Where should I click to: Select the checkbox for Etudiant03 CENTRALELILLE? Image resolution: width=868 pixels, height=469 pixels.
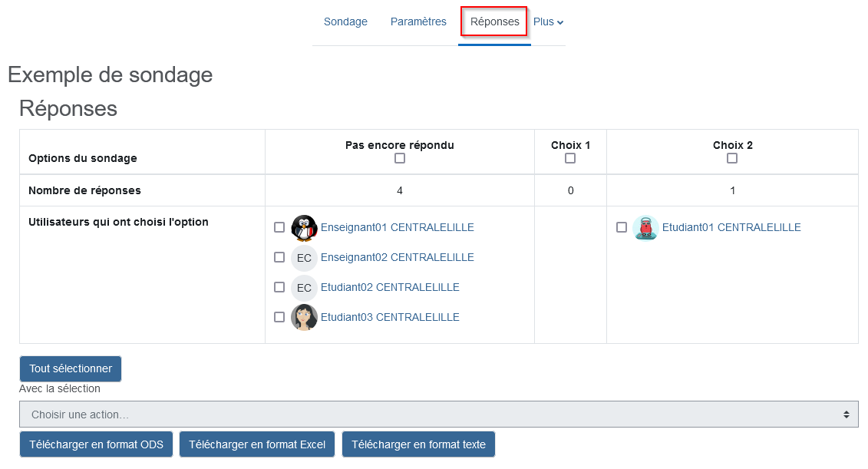click(279, 317)
